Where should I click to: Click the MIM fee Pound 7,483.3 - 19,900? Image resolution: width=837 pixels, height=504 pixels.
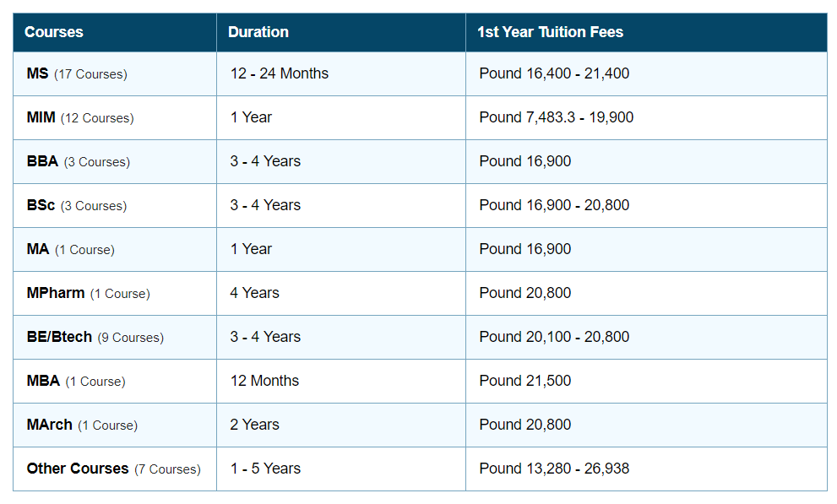557,117
